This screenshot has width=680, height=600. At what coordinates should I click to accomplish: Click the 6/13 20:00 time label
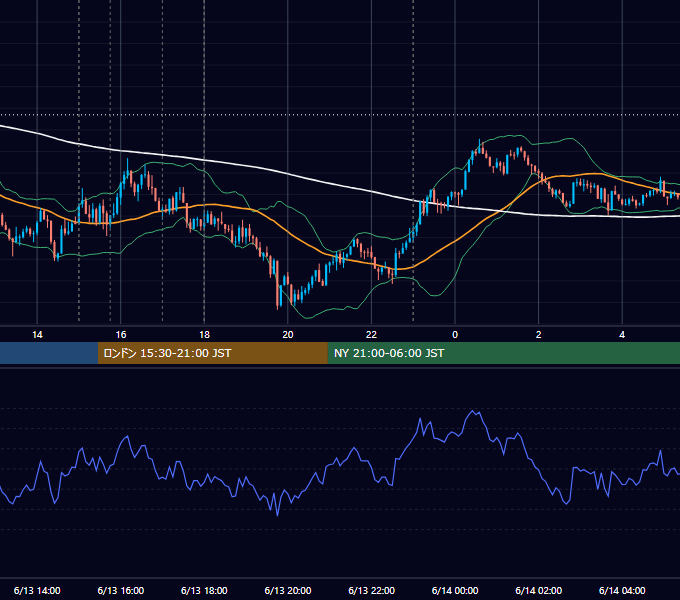288,590
